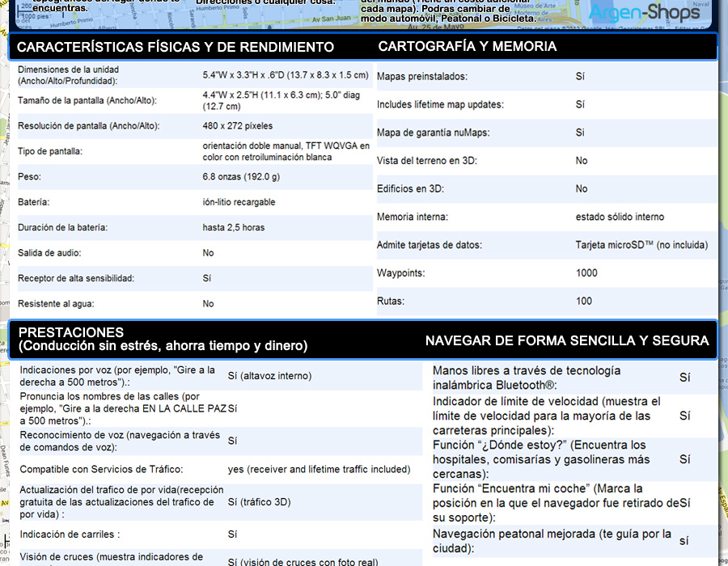
Task: Select the weight value "6.8 onzas (192.0 g)"
Action: [241, 177]
